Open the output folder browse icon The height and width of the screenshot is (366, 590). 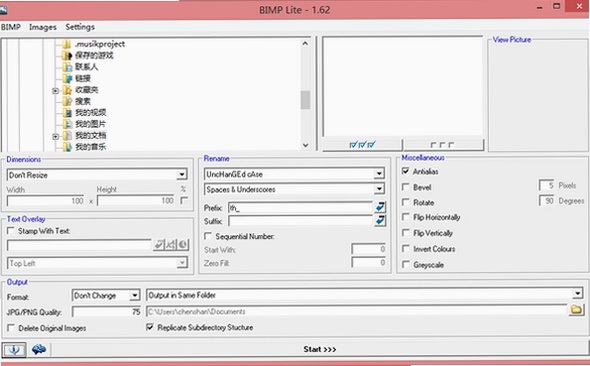(x=576, y=310)
